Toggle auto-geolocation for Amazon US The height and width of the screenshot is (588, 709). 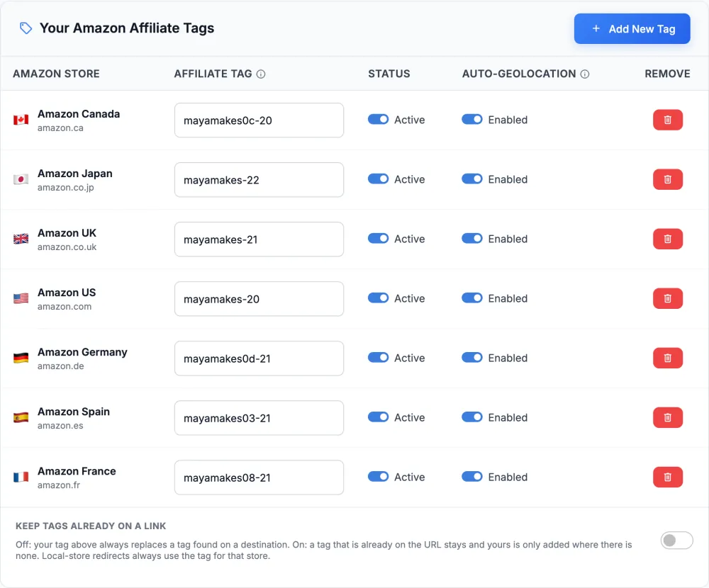472,298
